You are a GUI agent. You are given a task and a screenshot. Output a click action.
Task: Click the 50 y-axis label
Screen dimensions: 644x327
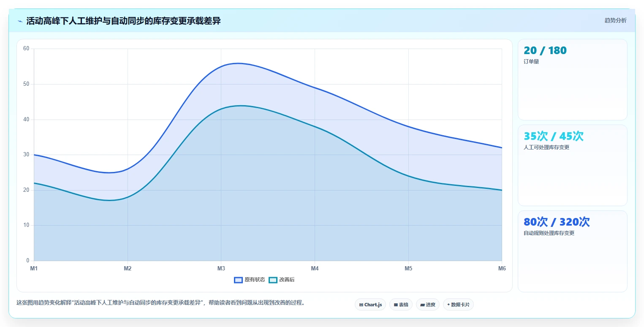coord(26,84)
